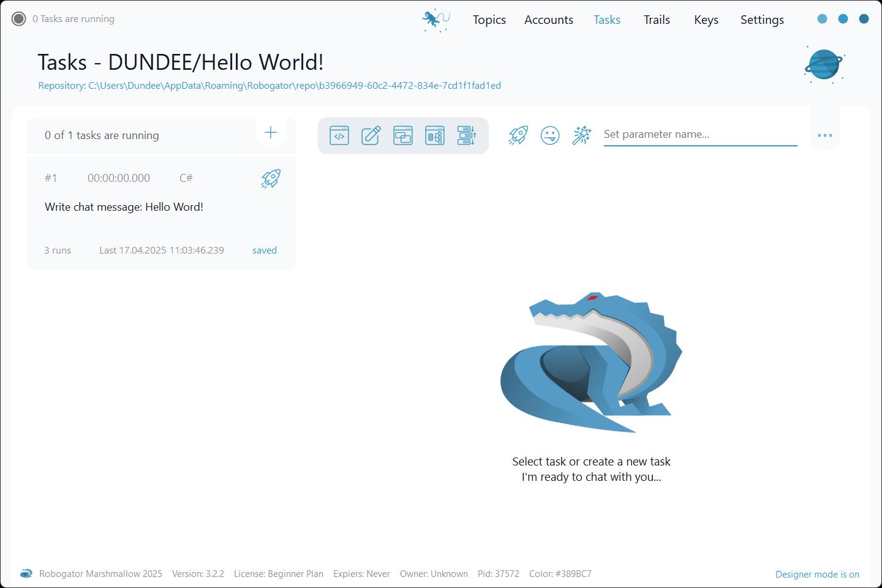Click the 0 Tasks are running status text

click(x=73, y=19)
